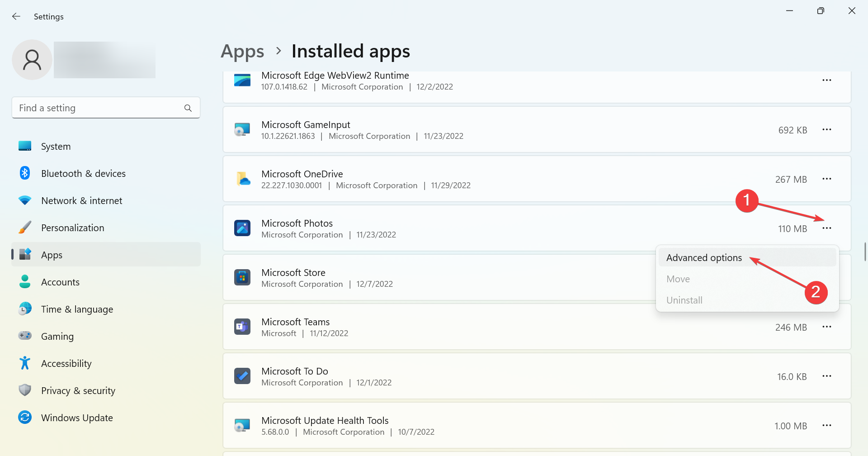Click the Edge WebView2 Runtime app icon
868x456 pixels.
pos(242,80)
